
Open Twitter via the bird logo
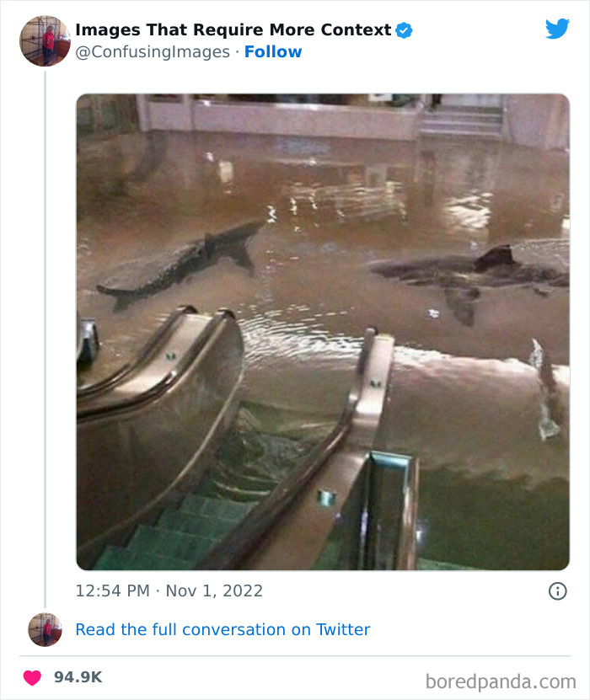[558, 28]
